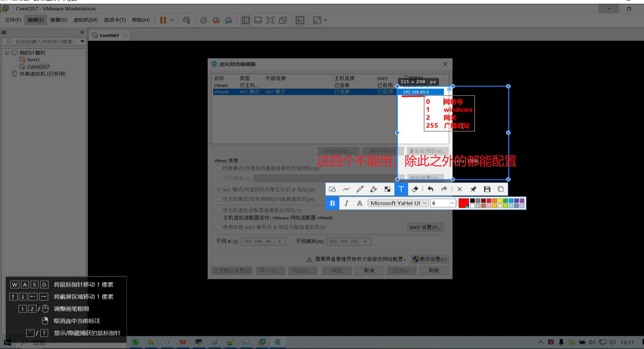644x349 pixels.
Task: Click the revert to snapshot icon
Action: 216,20
